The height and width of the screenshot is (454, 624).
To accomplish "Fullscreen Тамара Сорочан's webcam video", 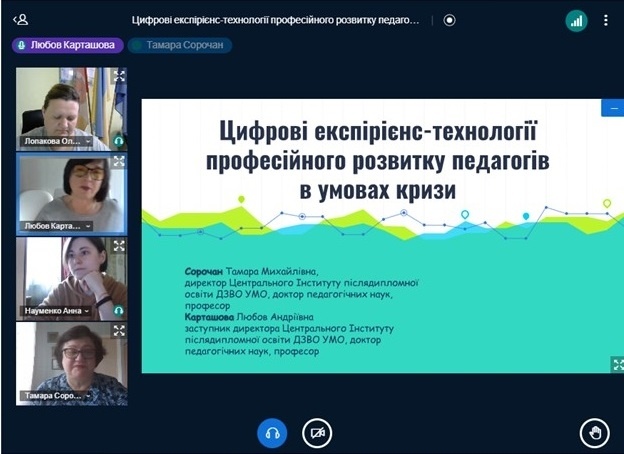I will (x=120, y=329).
